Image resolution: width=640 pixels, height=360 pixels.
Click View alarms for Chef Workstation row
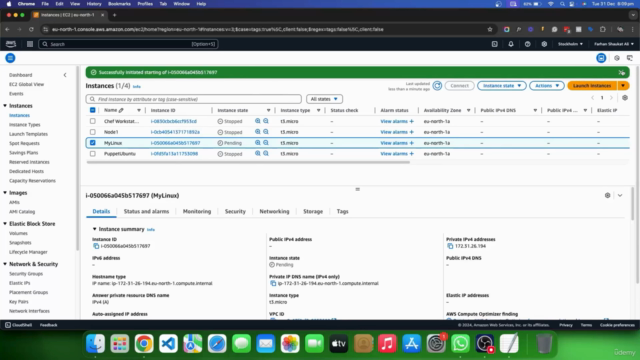click(x=394, y=121)
